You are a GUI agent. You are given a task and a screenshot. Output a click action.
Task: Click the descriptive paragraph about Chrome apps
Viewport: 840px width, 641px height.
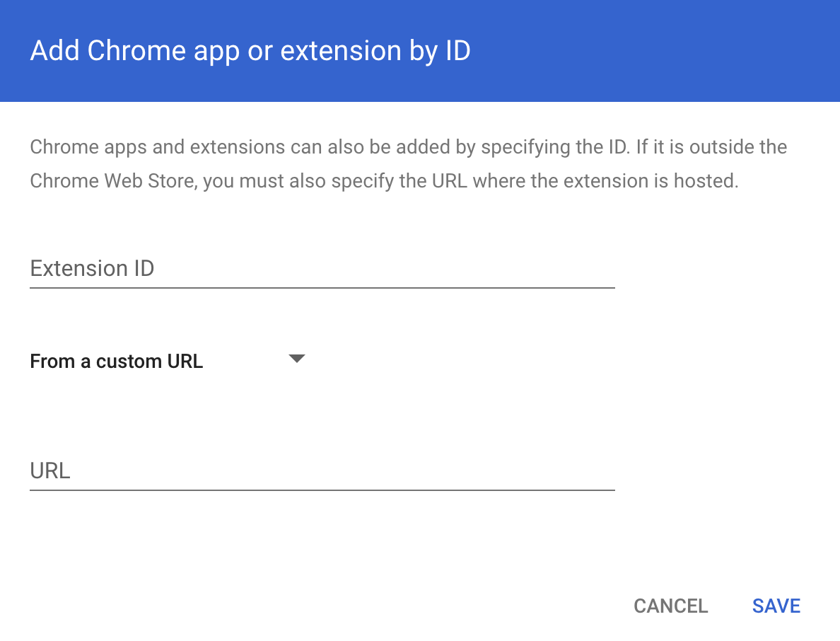(x=408, y=163)
